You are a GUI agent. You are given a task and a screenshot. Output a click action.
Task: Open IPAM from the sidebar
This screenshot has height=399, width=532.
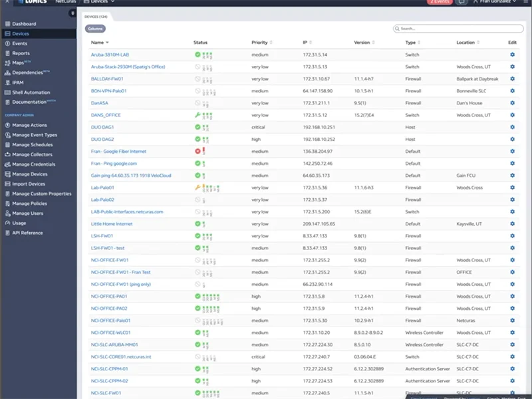(18, 82)
